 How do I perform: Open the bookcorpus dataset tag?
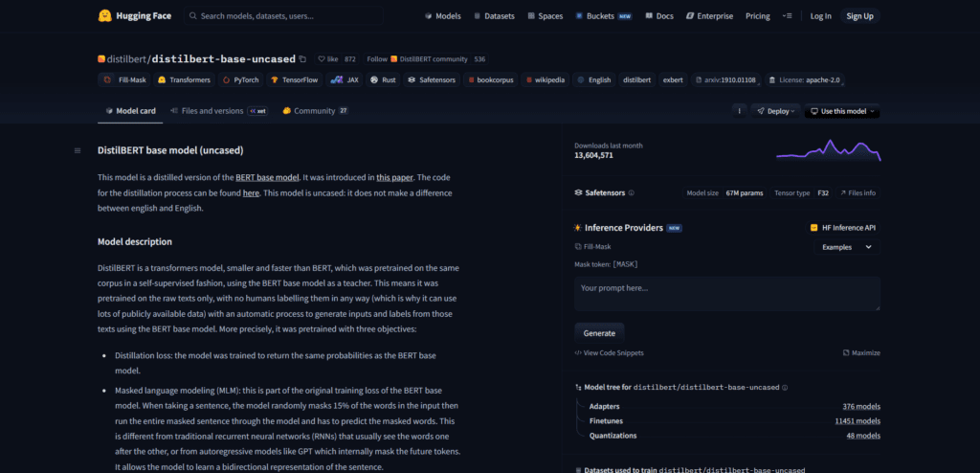491,80
